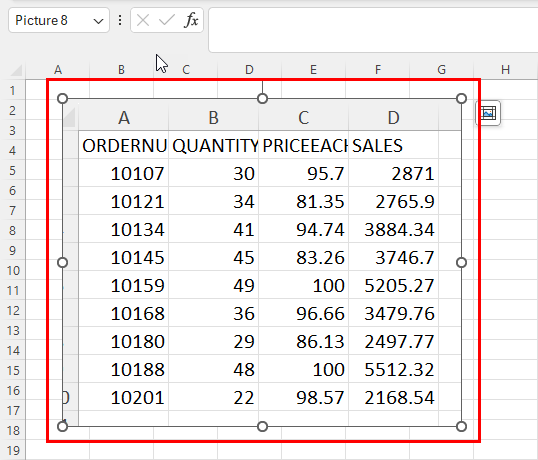Click the formula bar input area

point(373,30)
